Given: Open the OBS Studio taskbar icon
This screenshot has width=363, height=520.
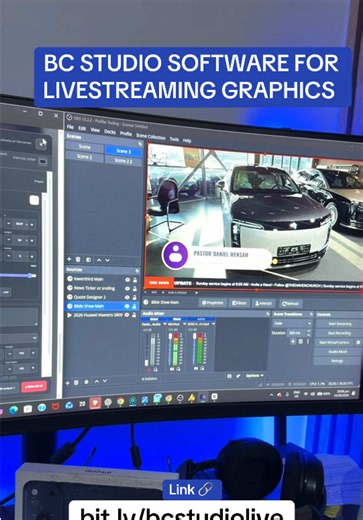Looking at the screenshot, I should tap(180, 398).
